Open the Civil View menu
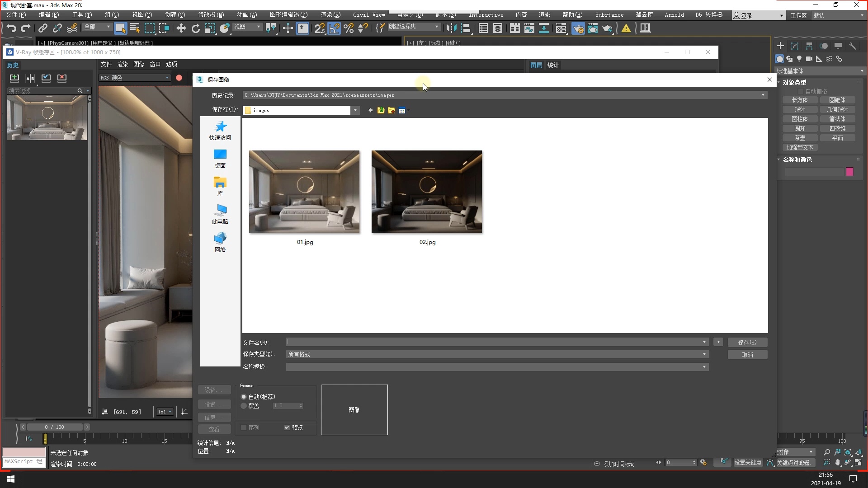The width and height of the screenshot is (868, 488). pos(369,15)
